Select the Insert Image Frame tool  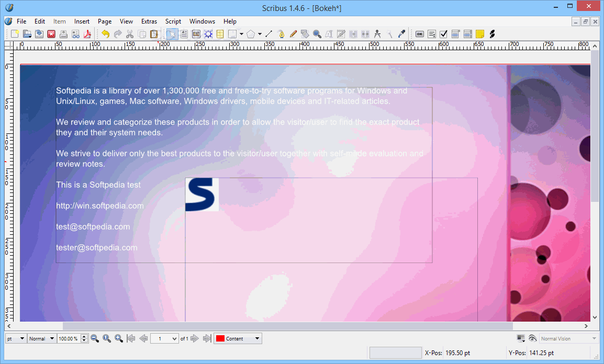[x=196, y=34]
